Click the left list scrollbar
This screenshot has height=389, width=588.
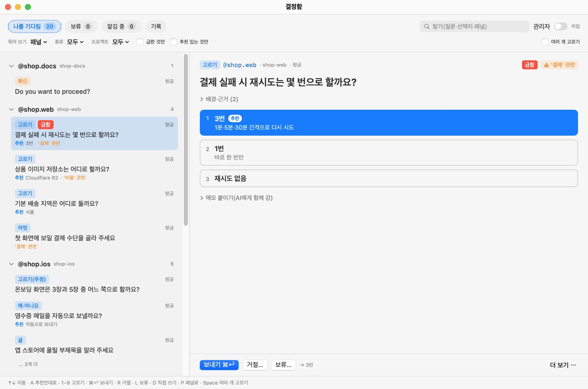186,140
